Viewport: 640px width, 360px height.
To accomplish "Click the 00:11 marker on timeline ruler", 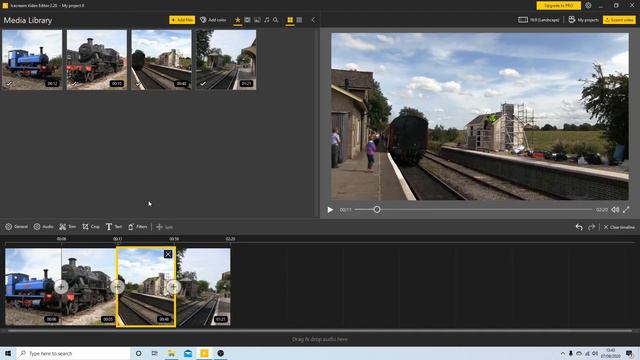I will [118, 239].
